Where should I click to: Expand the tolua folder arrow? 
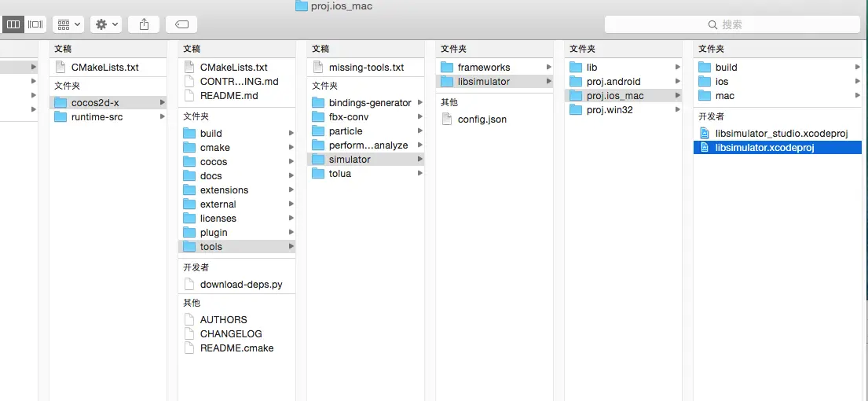coord(420,173)
